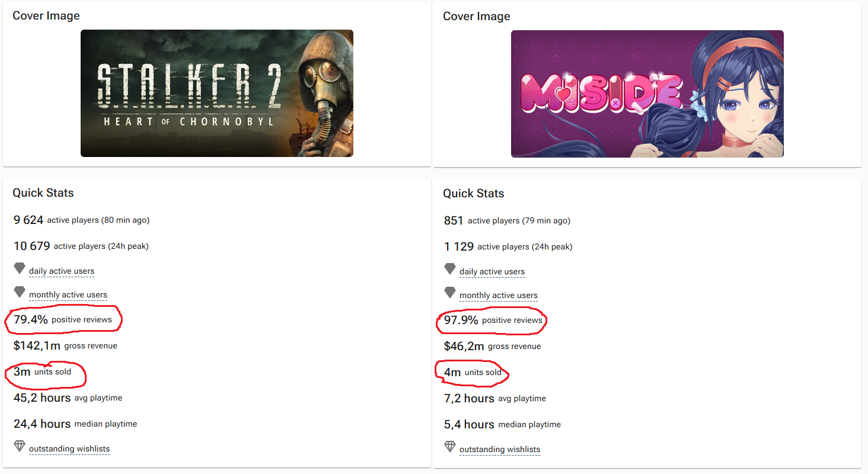Click the '97.9%' positive reviews value
This screenshot has height=474, width=868.
pos(461,320)
